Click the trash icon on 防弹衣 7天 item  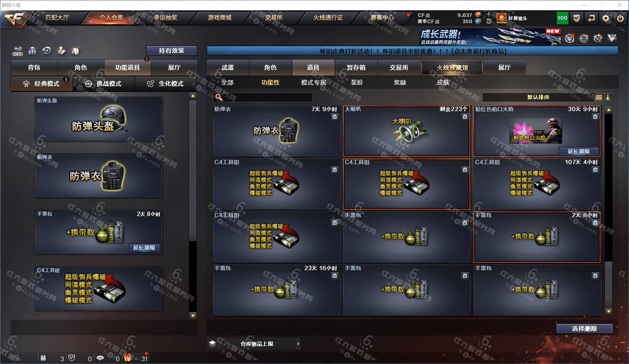point(335,117)
